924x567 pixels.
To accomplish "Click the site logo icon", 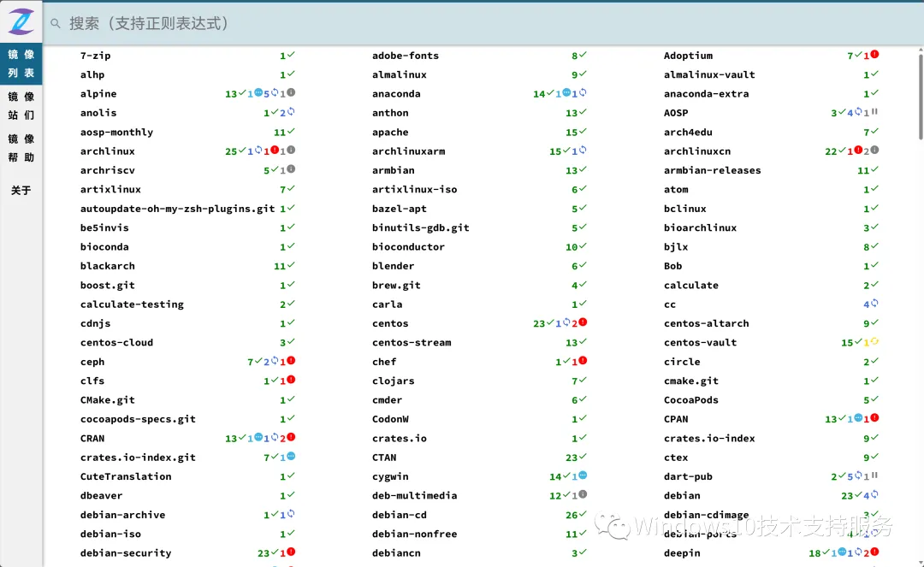I will click(x=21, y=21).
